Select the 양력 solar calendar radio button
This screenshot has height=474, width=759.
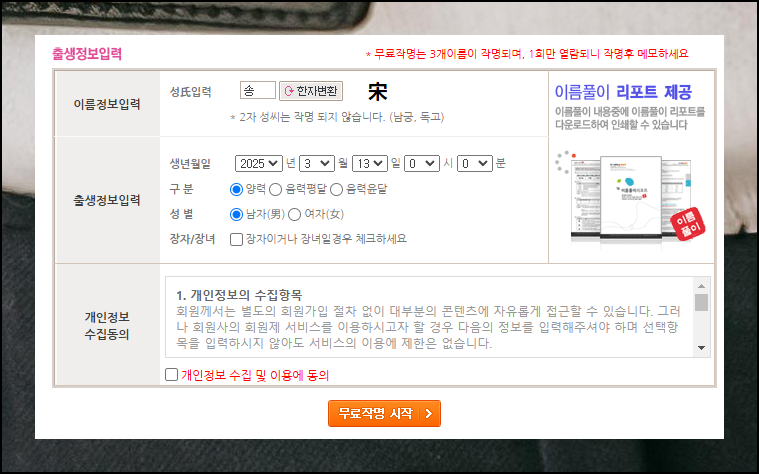[x=236, y=189]
